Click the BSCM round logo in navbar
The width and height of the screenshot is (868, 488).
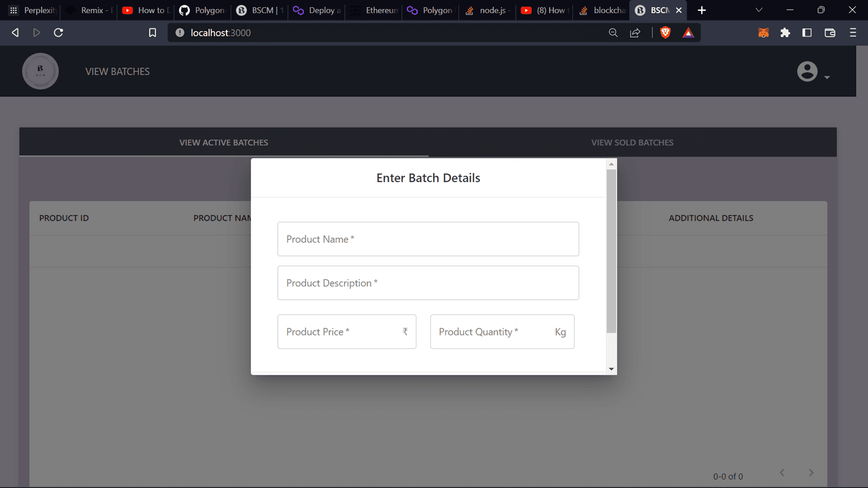pos(40,71)
